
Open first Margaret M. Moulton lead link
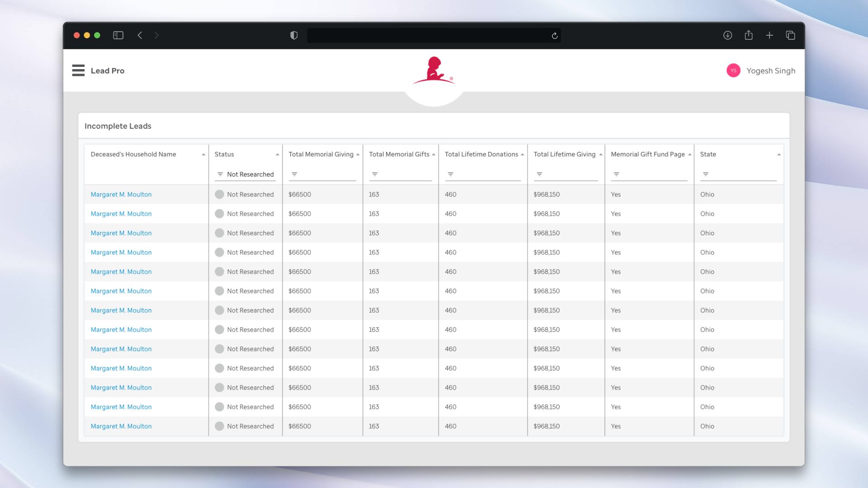121,194
